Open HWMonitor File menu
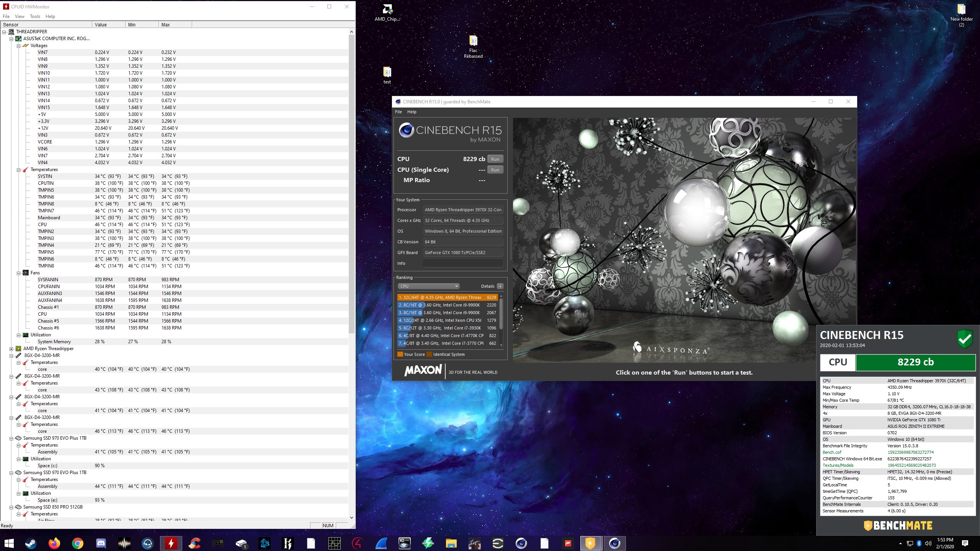980x551 pixels. (6, 16)
